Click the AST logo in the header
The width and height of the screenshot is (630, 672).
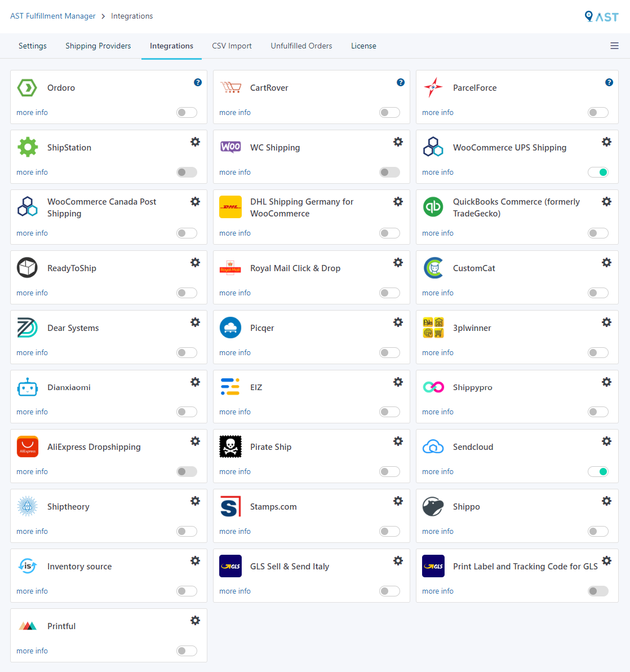coord(601,16)
